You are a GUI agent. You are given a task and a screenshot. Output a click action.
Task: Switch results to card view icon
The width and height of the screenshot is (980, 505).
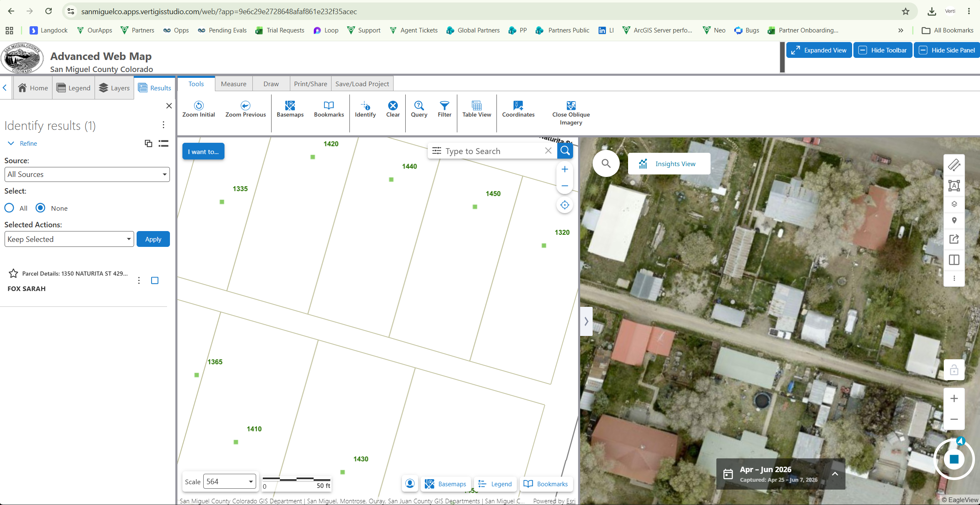click(148, 144)
